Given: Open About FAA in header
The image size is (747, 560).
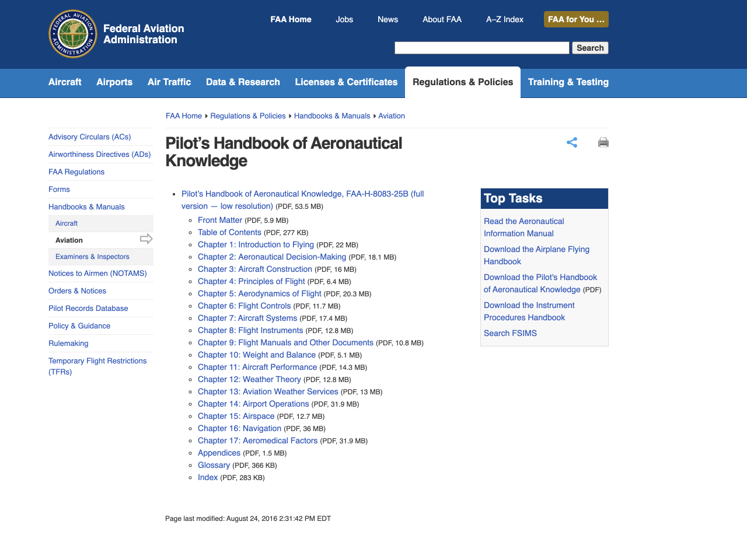Looking at the screenshot, I should [442, 19].
